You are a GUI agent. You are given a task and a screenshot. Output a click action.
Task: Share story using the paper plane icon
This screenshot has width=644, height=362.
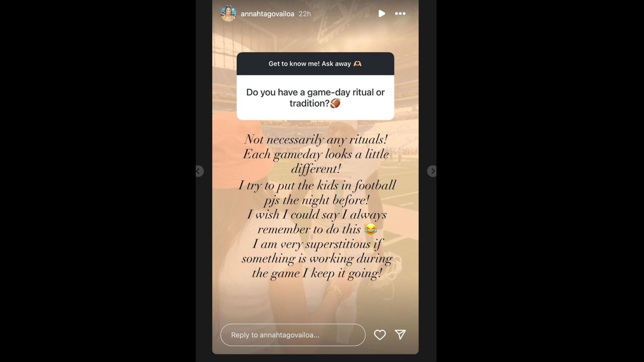click(x=400, y=335)
